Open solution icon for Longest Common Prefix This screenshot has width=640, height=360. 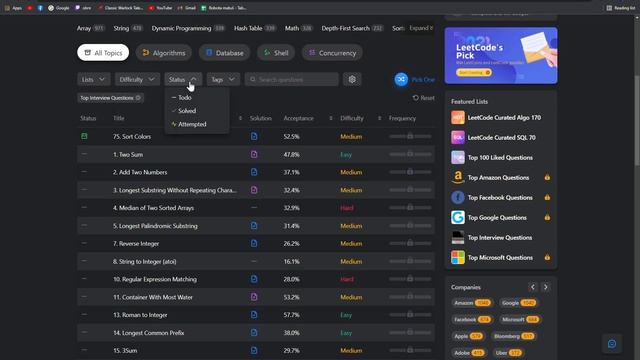pos(254,333)
